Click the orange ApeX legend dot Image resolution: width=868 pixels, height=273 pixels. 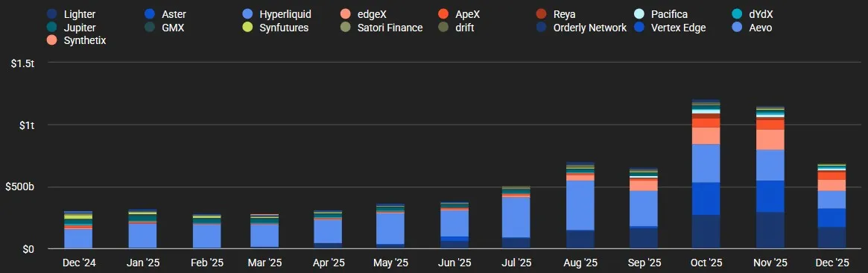pos(443,14)
